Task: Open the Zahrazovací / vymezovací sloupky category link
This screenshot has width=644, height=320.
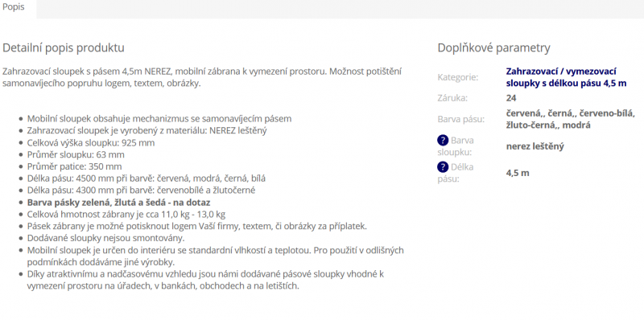Action: pos(567,77)
